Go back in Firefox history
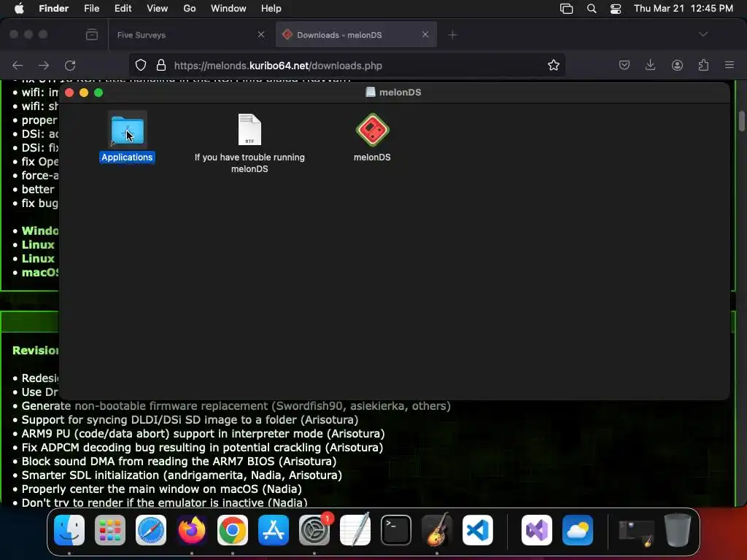The height and width of the screenshot is (560, 747). [18, 65]
